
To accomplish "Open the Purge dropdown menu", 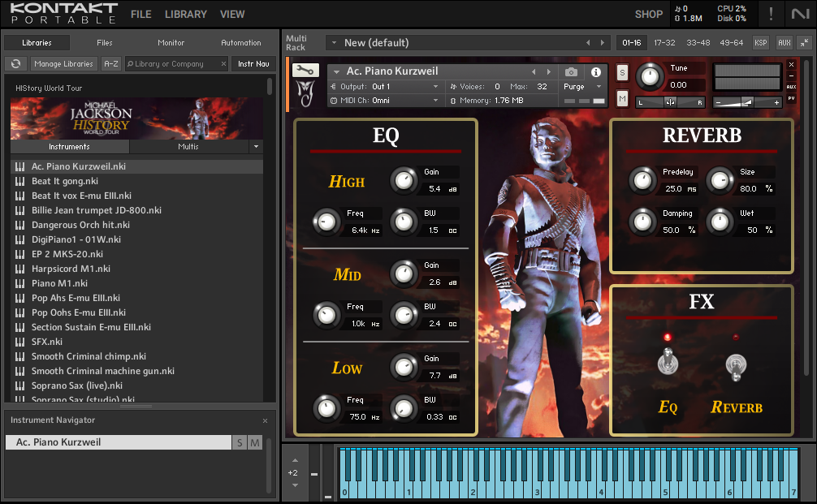I will [582, 86].
